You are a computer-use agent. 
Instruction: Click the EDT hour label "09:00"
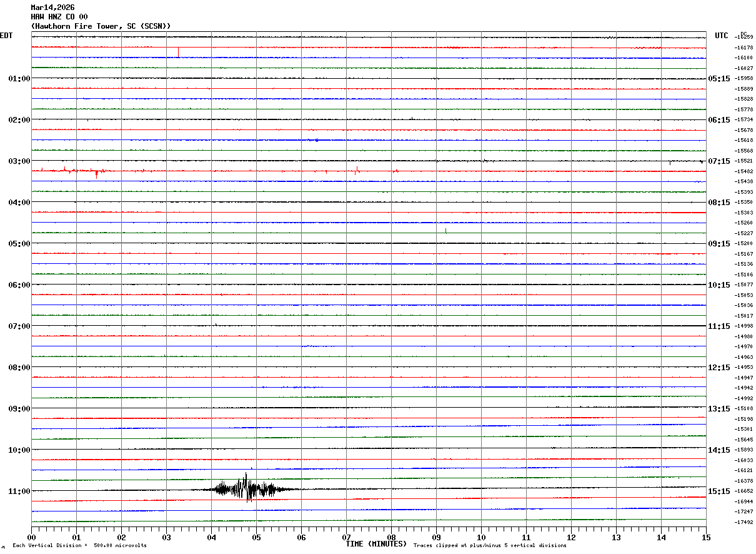[19, 409]
